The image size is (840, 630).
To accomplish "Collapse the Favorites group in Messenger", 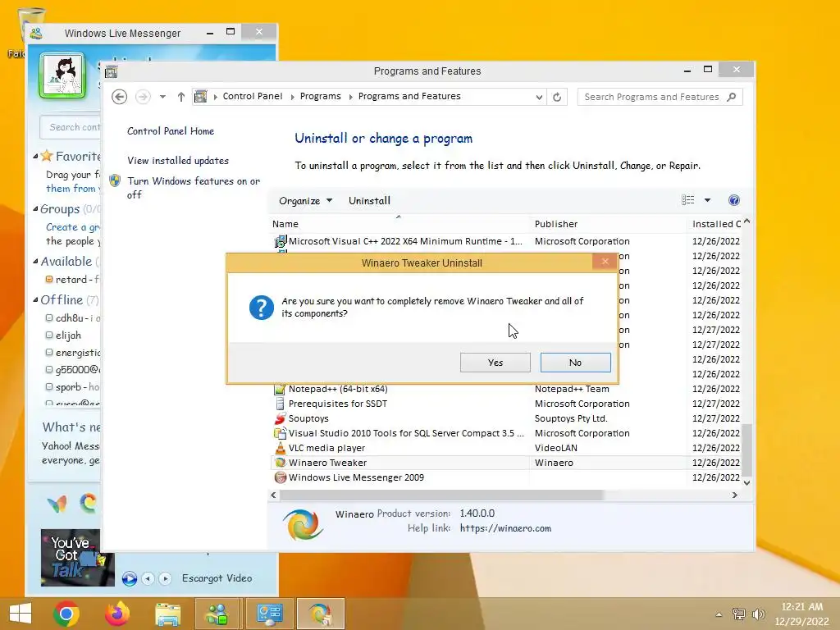I will 35,157.
